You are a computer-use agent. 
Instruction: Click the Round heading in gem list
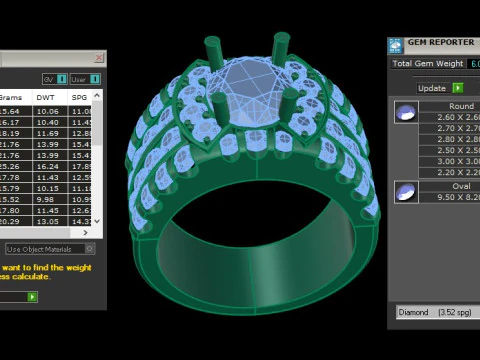(461, 106)
